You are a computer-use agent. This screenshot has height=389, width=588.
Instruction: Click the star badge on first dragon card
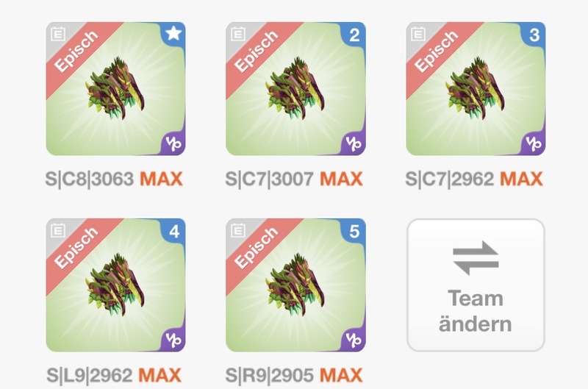point(173,33)
